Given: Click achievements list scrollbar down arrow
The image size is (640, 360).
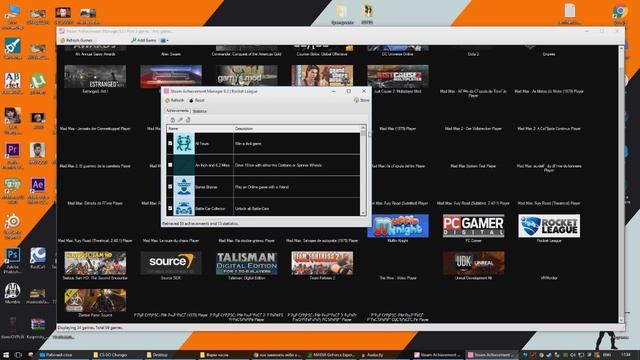Looking at the screenshot, I should 363,213.
